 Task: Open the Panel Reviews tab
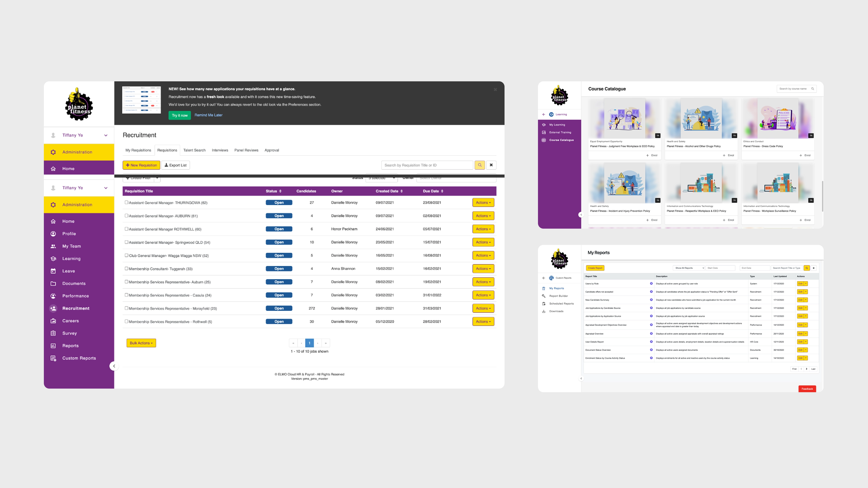(246, 150)
